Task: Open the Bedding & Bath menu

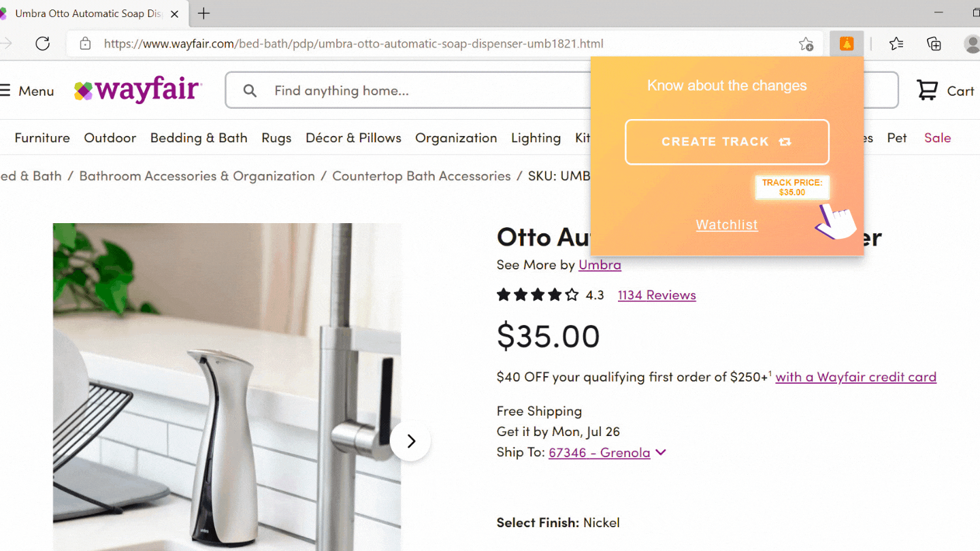Action: click(x=199, y=137)
